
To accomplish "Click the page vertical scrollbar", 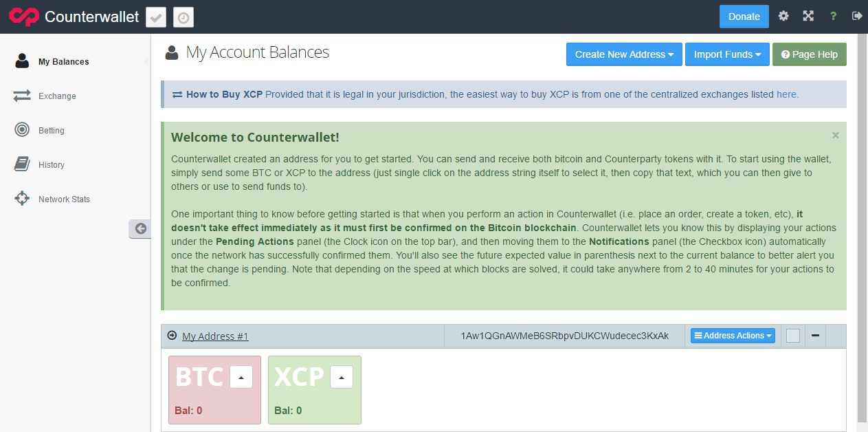I will click(863, 227).
